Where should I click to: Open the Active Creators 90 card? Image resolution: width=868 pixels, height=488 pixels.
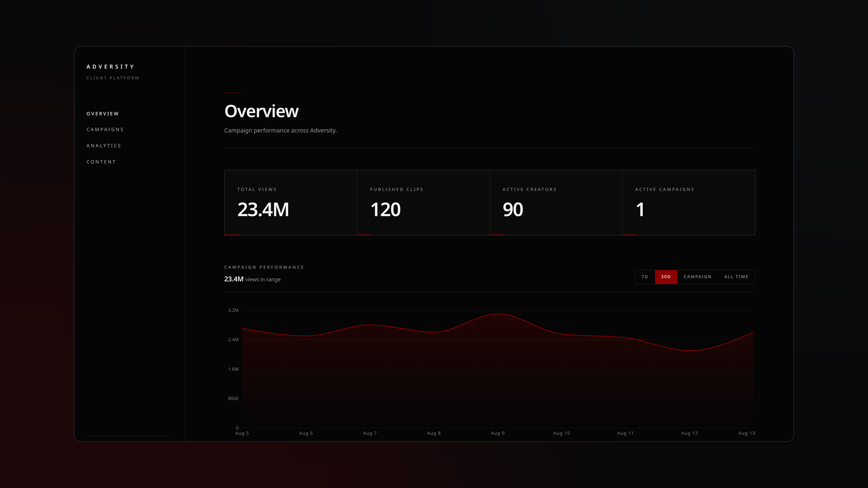[x=556, y=203]
